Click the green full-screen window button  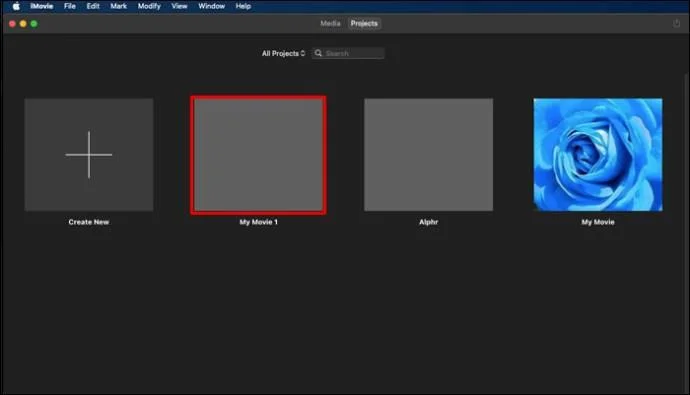pyautogui.click(x=34, y=24)
